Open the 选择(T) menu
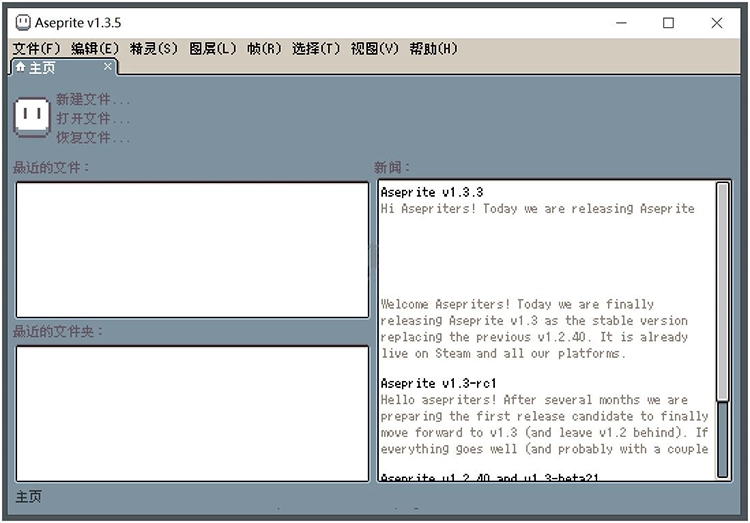 pyautogui.click(x=316, y=48)
